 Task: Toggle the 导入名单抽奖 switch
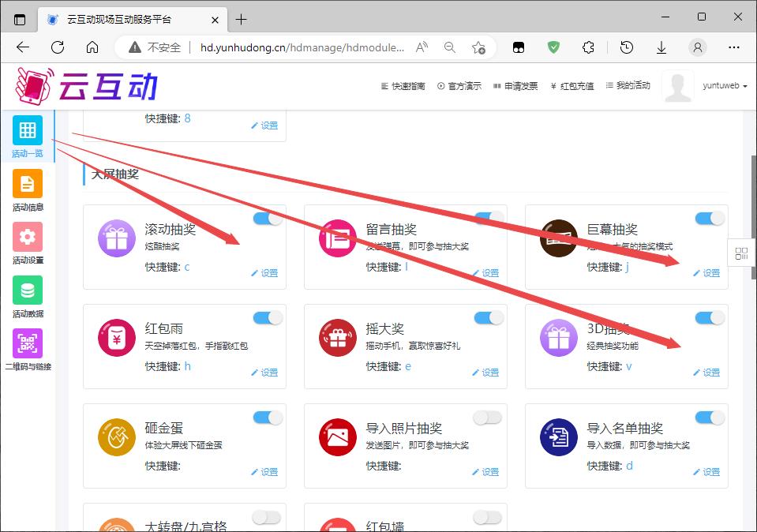tap(710, 418)
